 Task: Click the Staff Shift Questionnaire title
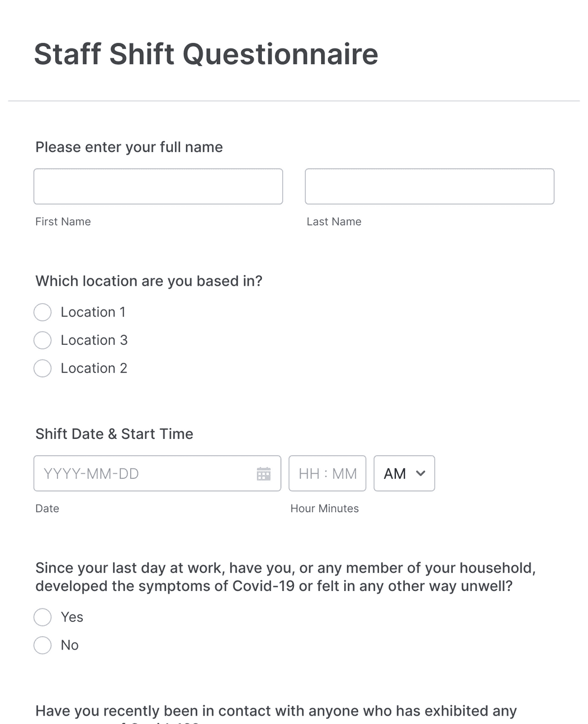coord(206,54)
